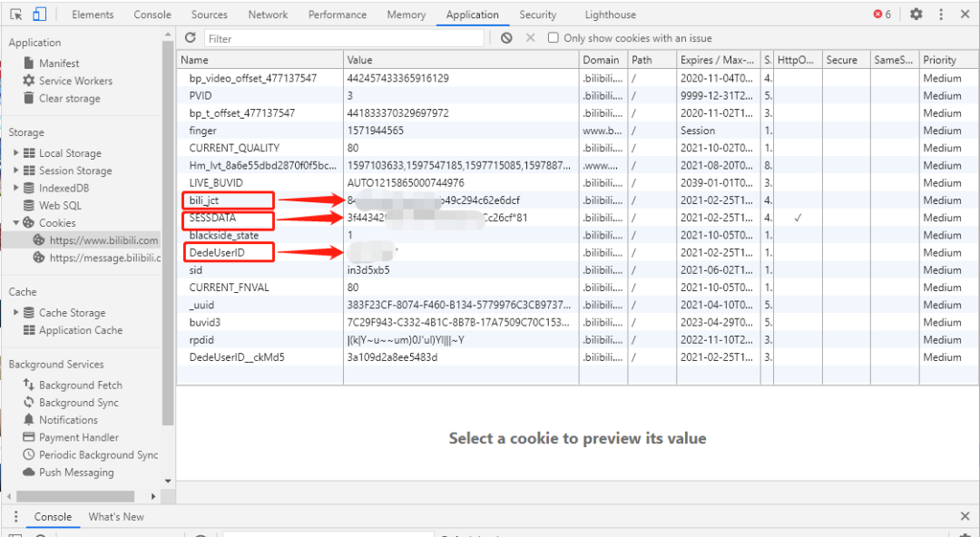The image size is (980, 537).
Task: Open Push Messaging service
Action: tap(76, 473)
